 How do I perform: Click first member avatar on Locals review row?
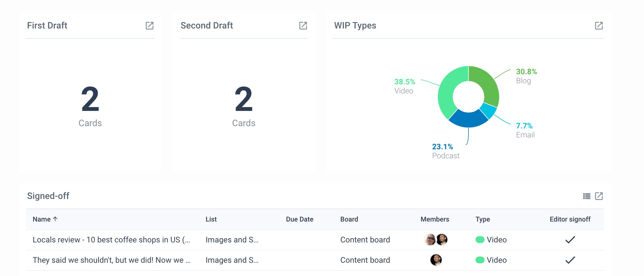(x=430, y=240)
